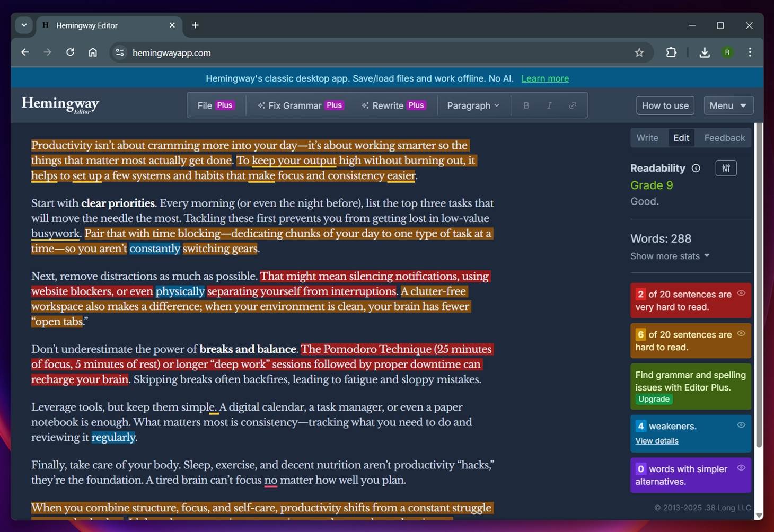Click the Upgrade button

(x=654, y=400)
